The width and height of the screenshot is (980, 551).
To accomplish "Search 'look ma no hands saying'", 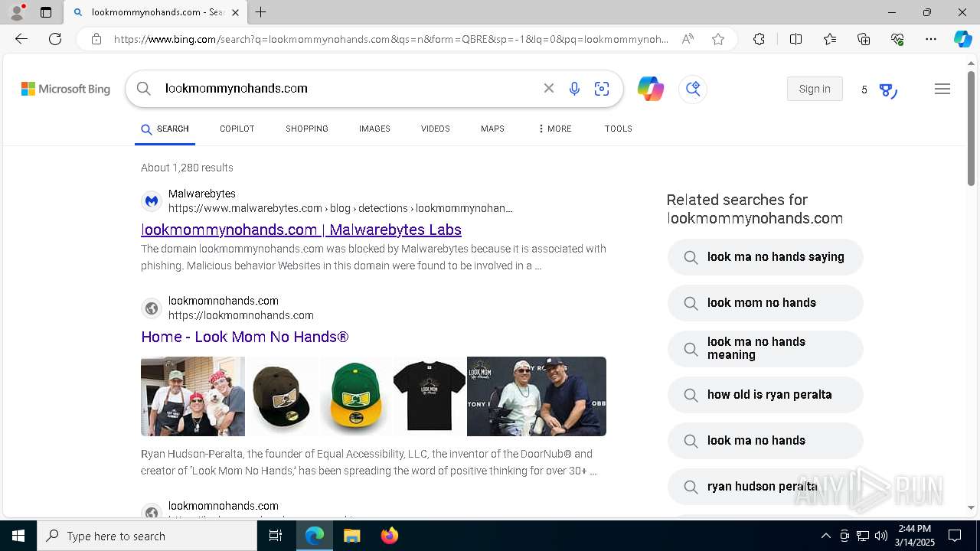I will (766, 257).
